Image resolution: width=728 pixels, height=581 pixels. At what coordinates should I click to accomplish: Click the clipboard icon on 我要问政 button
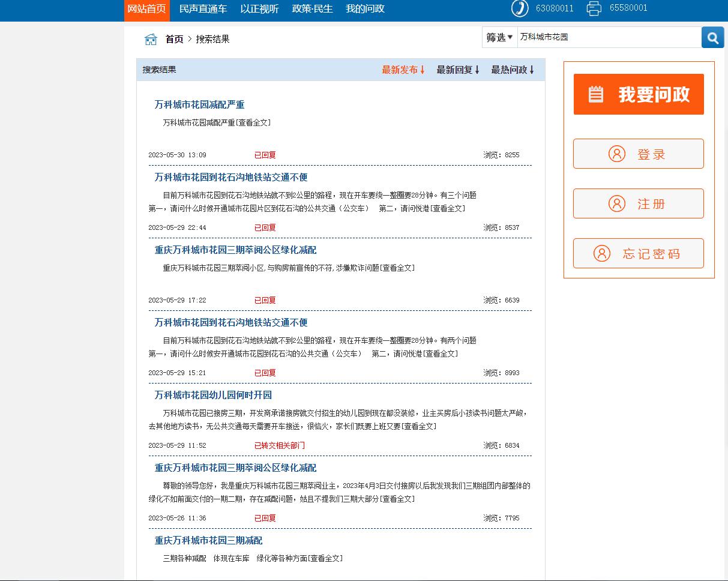point(596,94)
